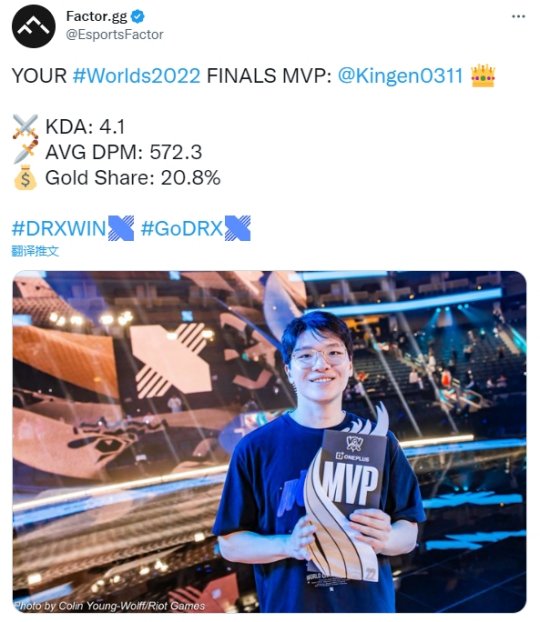The width and height of the screenshot is (540, 622).
Task: Open the #Worlds2022 hashtag
Action: 136,75
